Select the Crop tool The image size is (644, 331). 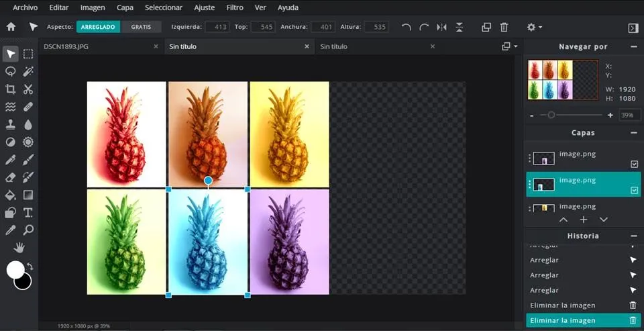pyautogui.click(x=11, y=89)
